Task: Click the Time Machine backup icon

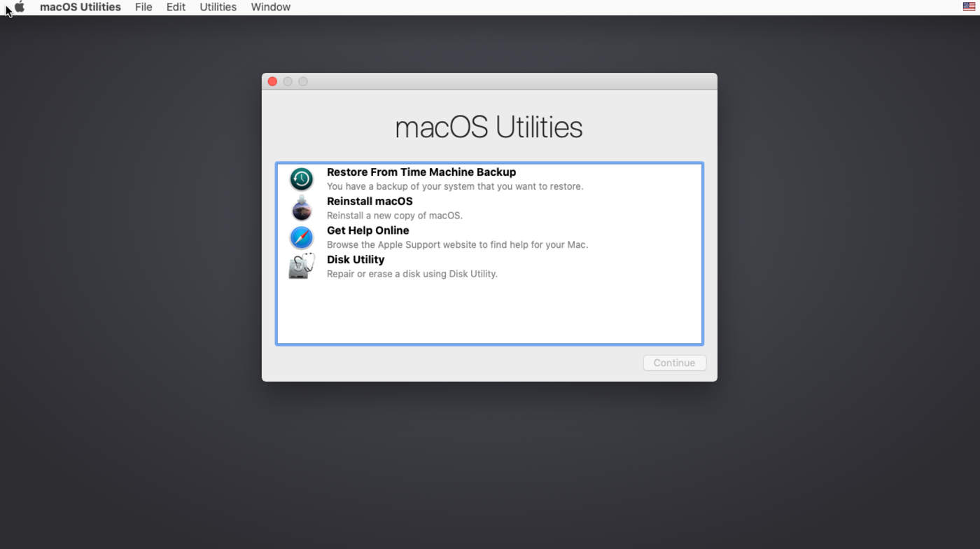Action: click(x=301, y=179)
